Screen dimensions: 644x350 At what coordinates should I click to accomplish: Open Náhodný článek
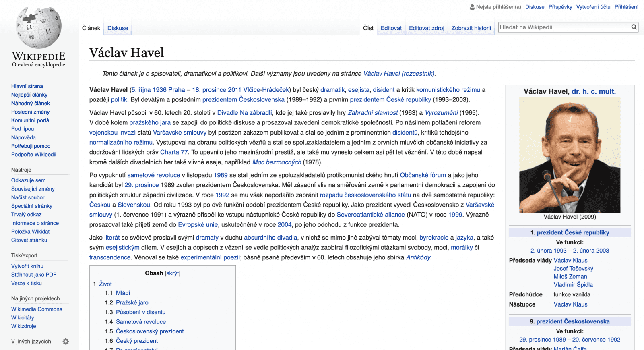pos(31,103)
